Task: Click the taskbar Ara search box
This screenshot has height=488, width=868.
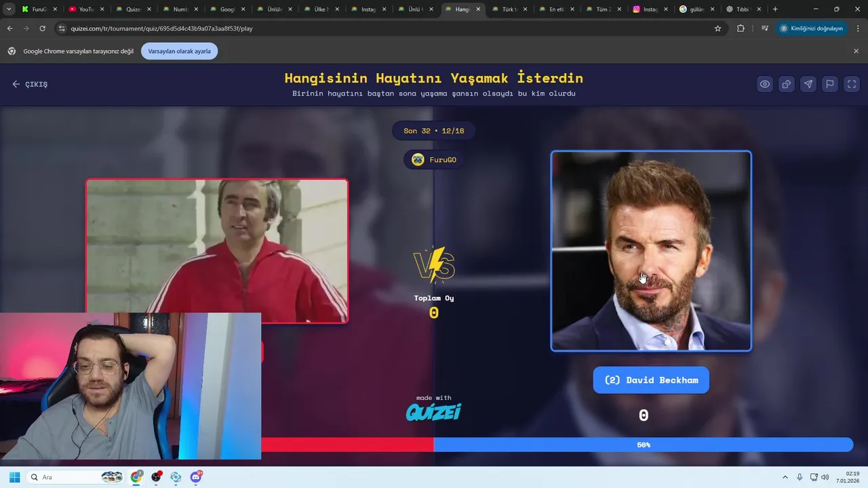Action: pyautogui.click(x=76, y=477)
